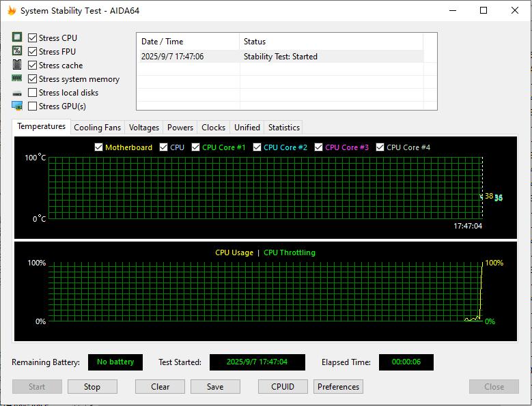Click the Status column header
Screen dimensions: 532x406
point(331,42)
